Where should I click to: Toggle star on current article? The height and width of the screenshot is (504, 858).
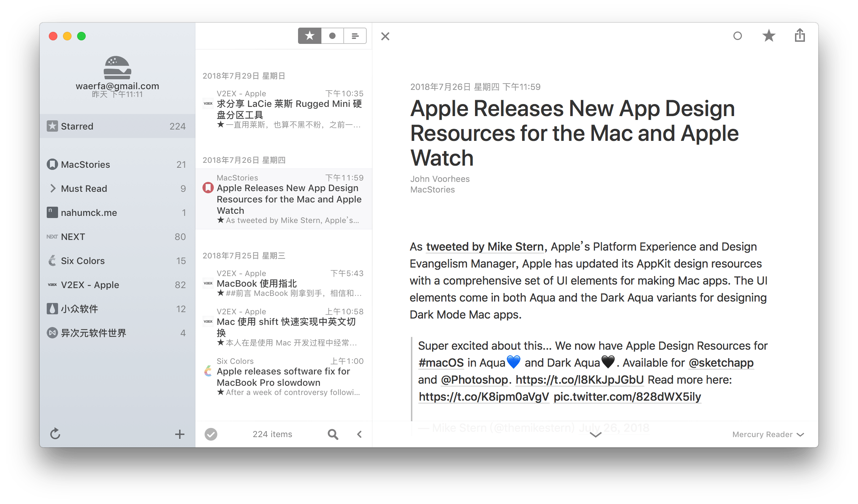[769, 36]
